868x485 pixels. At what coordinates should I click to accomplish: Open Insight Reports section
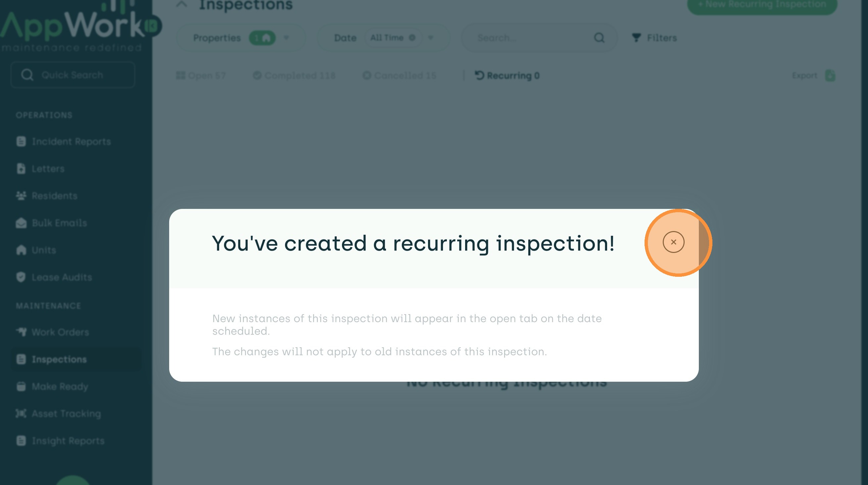pos(68,441)
